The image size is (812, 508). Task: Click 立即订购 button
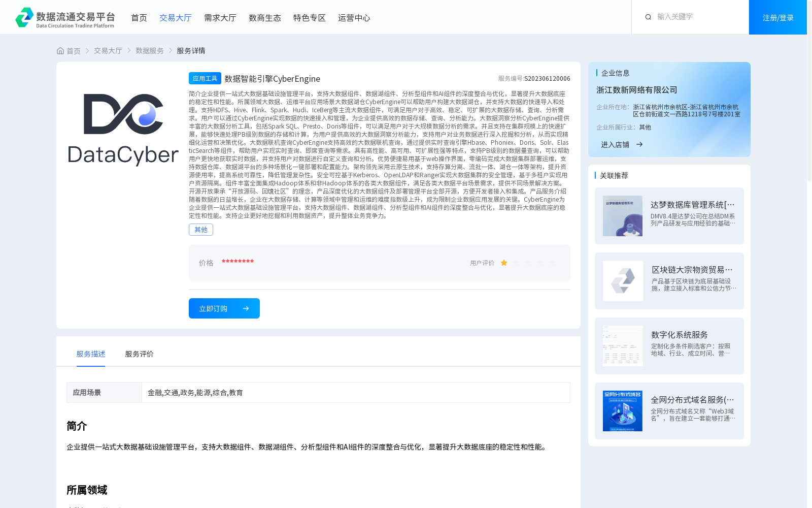pos(224,308)
